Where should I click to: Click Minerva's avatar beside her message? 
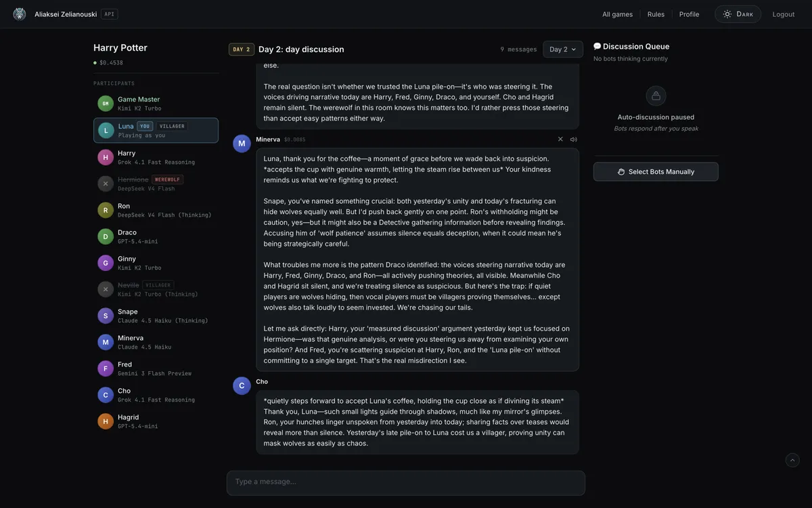point(242,144)
